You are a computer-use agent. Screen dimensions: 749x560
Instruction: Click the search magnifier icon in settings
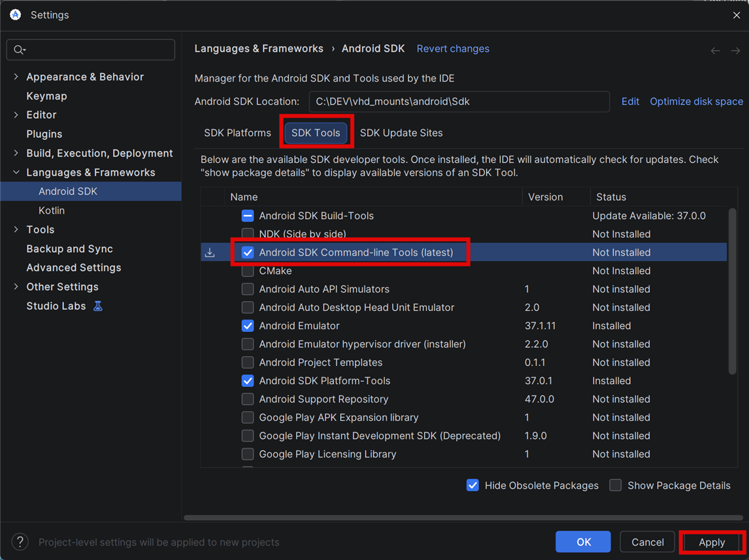click(x=19, y=50)
